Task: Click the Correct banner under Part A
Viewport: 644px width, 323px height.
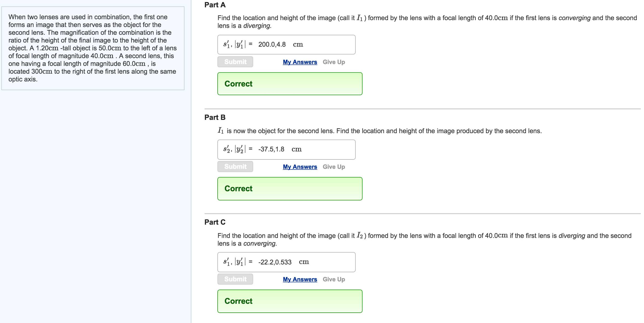Action: (290, 83)
